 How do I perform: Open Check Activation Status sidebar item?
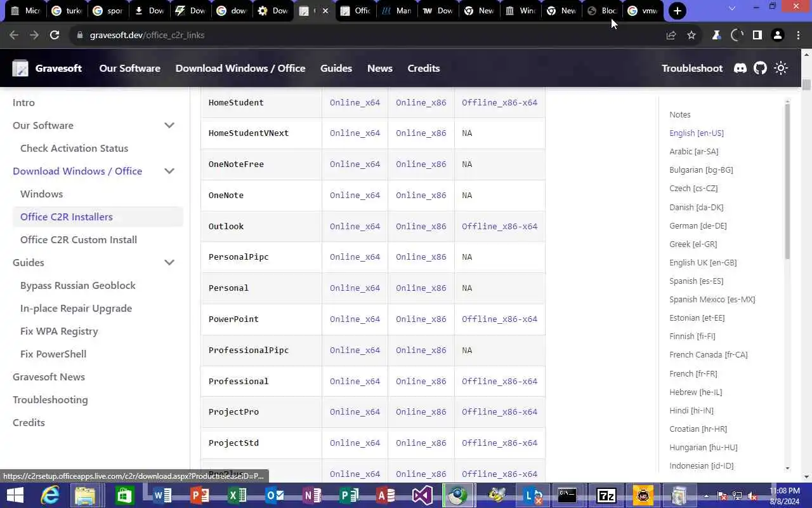pos(74,148)
